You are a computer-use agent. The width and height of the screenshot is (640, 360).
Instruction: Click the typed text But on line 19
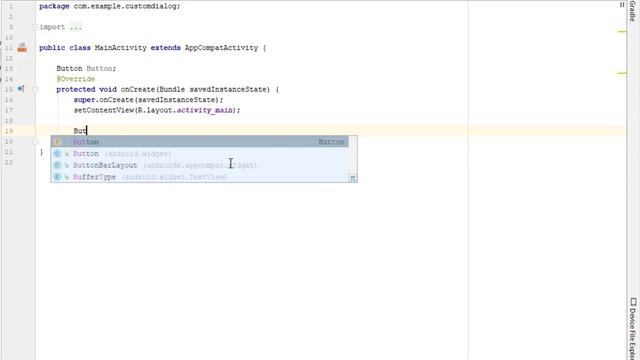(80, 131)
